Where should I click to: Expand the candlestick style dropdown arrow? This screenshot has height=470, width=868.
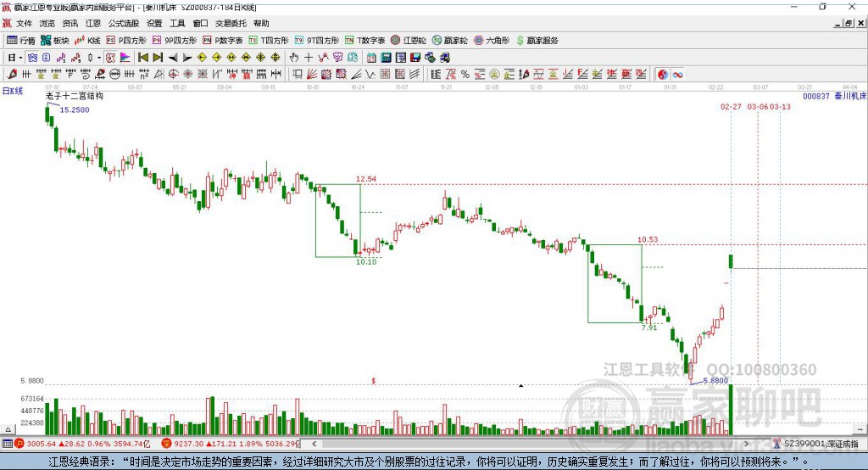coord(99,58)
